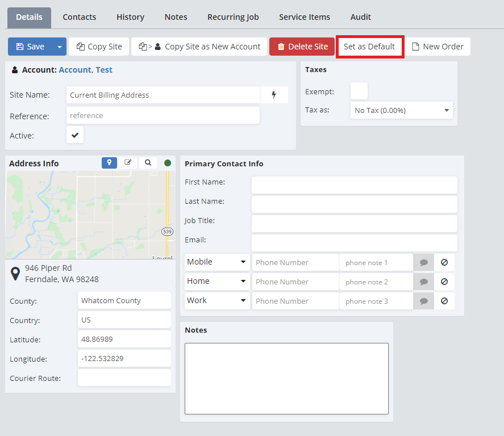Change the Work phone type dropdown
This screenshot has width=504, height=436.
[216, 301]
